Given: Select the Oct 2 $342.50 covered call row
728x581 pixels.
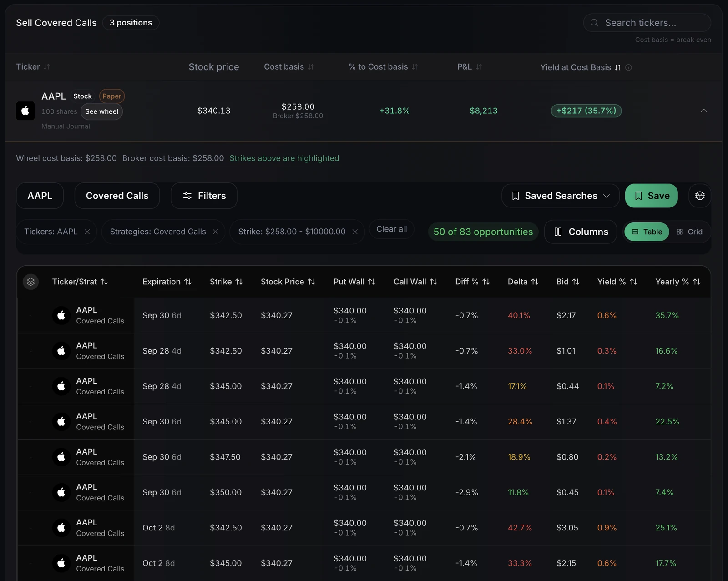Looking at the screenshot, I should pyautogui.click(x=364, y=528).
